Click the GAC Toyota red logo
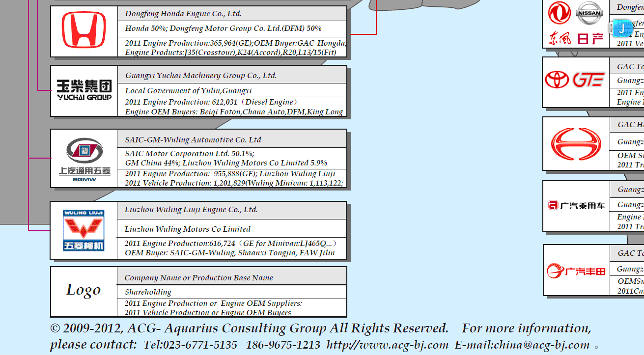644x355 pixels. [x=576, y=271]
